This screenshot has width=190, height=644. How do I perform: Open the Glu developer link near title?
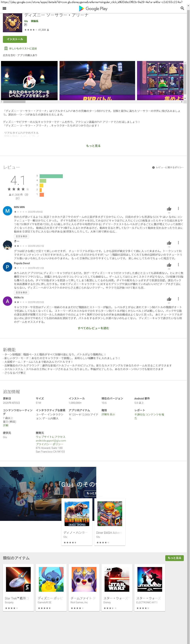[26, 21]
